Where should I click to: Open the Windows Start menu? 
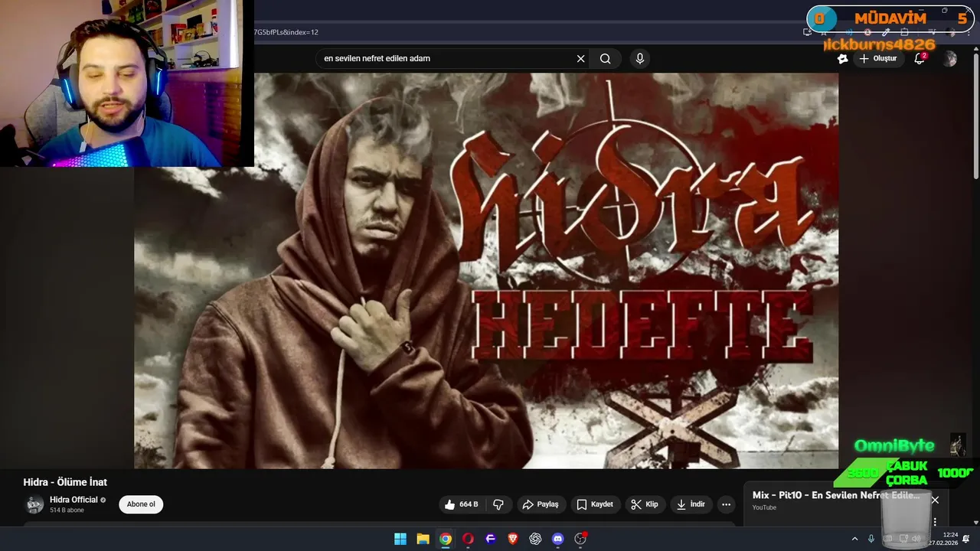(400, 539)
